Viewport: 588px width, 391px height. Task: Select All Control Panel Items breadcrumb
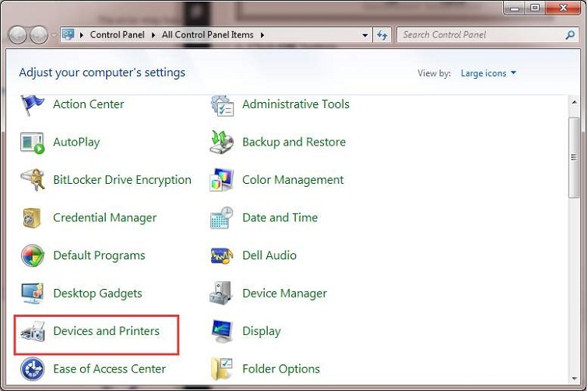tap(209, 35)
